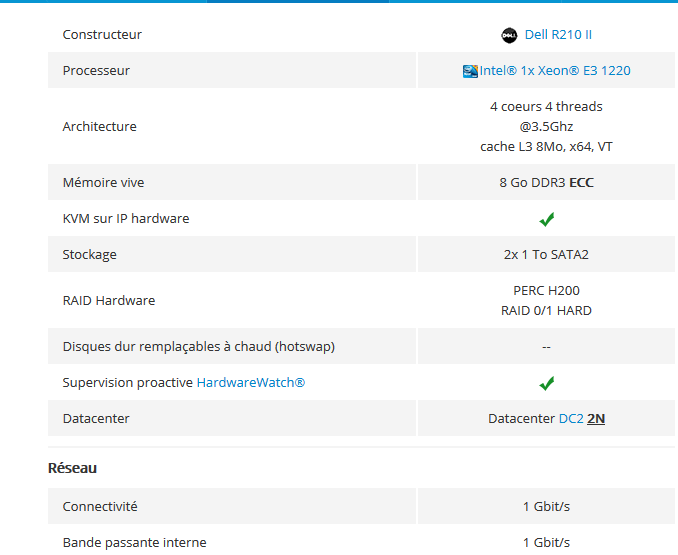
Task: Click the '@3.5Ghz' value
Action: [x=546, y=126]
